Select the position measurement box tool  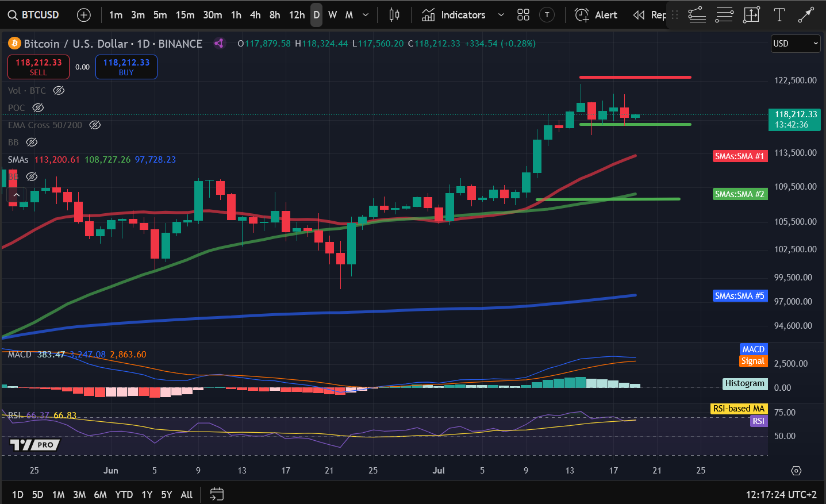(x=751, y=15)
